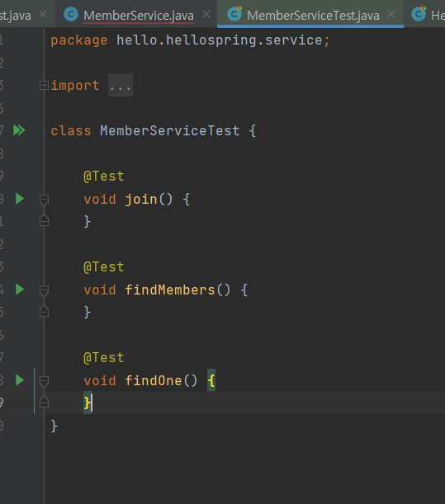Click the package hello.hellospring.service text
The image size is (445, 504).
[x=190, y=40]
